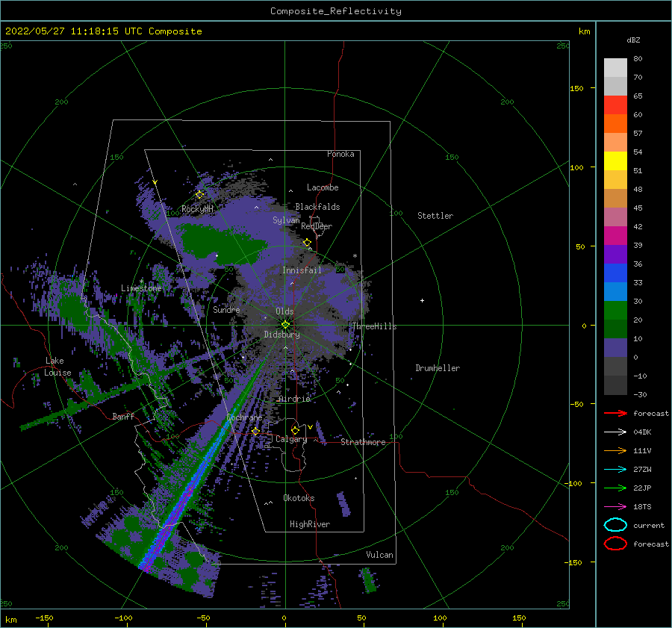Click the Ponoka label
The width and height of the screenshot is (672, 628).
[340, 154]
